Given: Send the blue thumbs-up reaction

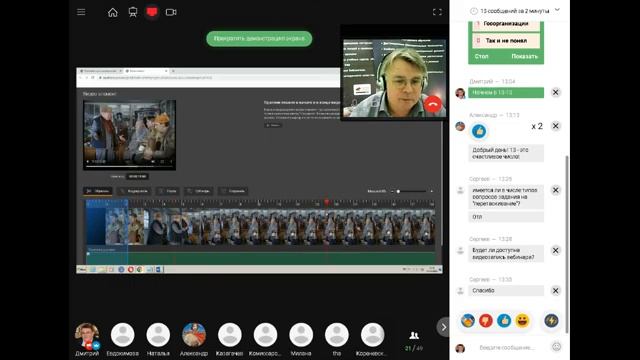Looking at the screenshot, I should pos(504,321).
